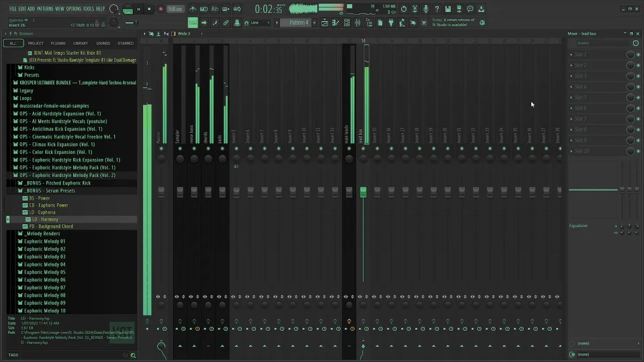Click the stamp tool icon

[x=237, y=23]
